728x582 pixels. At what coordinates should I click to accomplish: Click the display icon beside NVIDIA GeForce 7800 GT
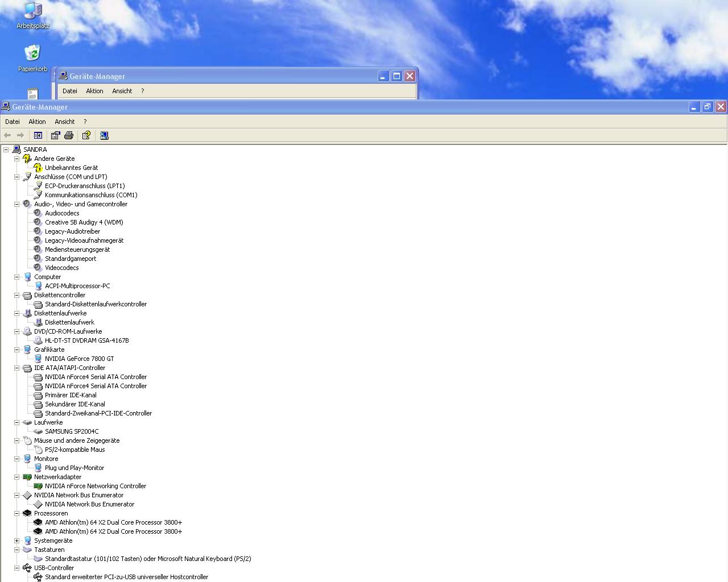(38, 359)
